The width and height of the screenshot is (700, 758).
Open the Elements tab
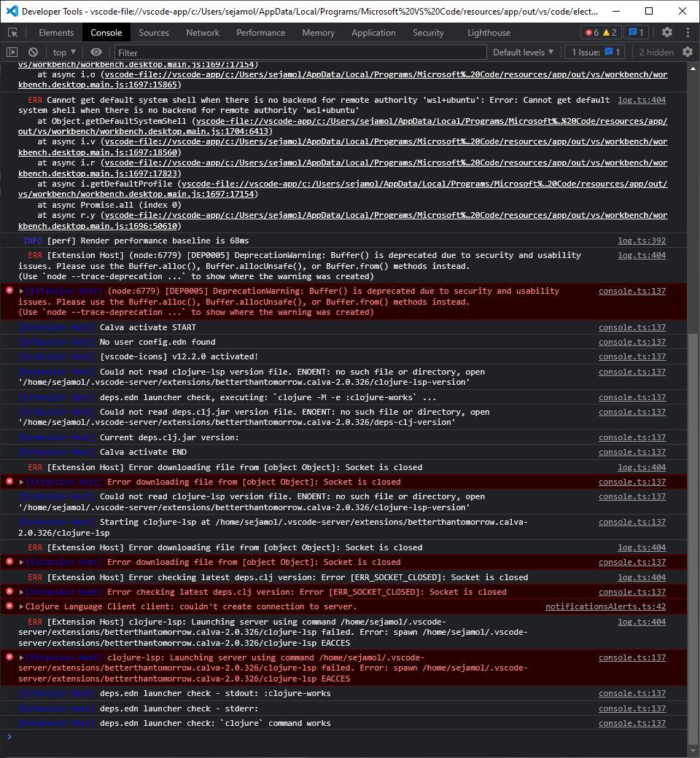point(56,32)
